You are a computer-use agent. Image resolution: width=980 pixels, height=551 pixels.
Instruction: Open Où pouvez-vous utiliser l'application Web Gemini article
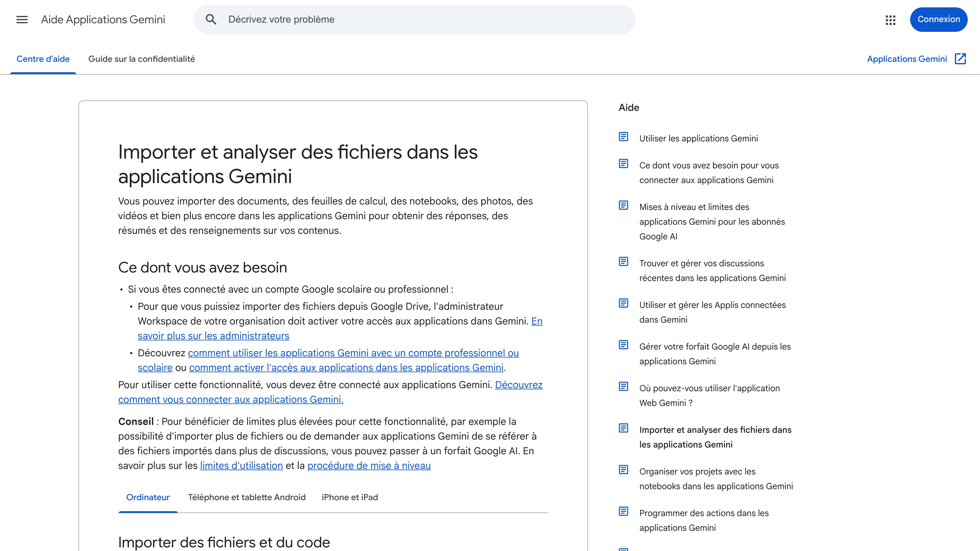[709, 395]
